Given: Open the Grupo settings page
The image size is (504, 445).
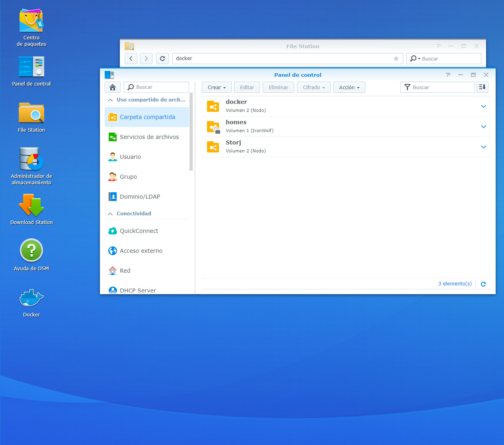Looking at the screenshot, I should pyautogui.click(x=147, y=177).
